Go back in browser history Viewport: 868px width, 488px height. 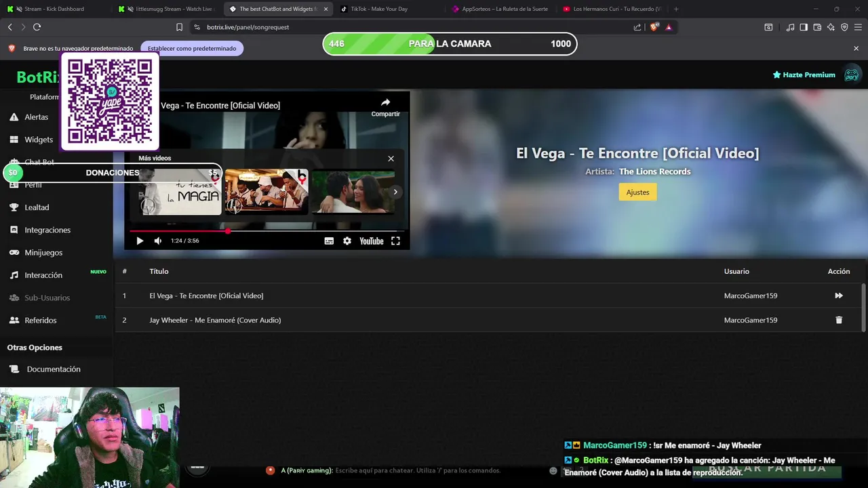(9, 27)
